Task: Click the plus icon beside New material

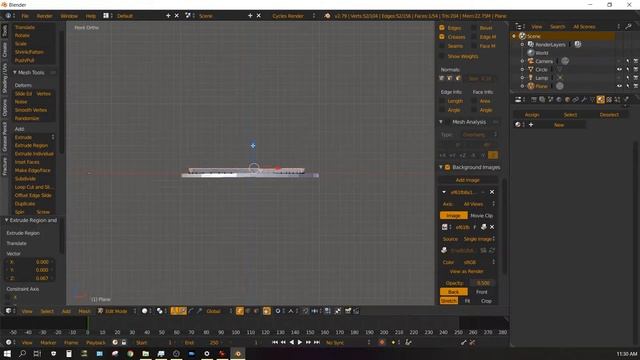Action: click(x=531, y=124)
